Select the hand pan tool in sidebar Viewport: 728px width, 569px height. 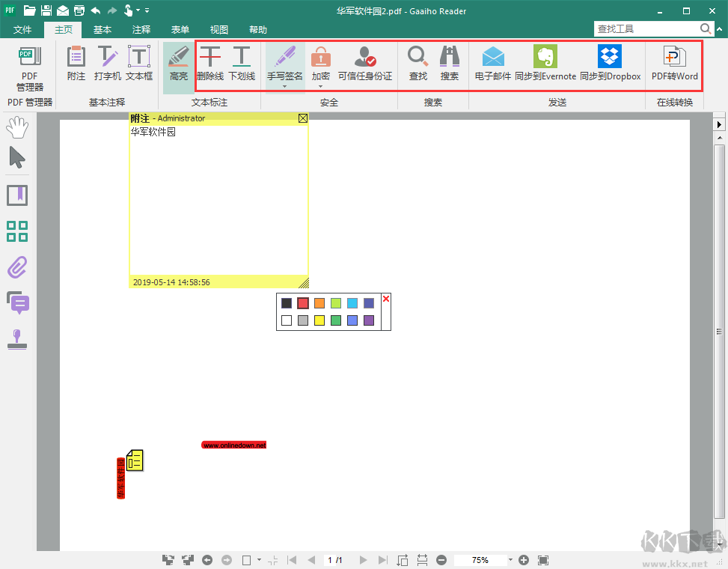pos(16,127)
